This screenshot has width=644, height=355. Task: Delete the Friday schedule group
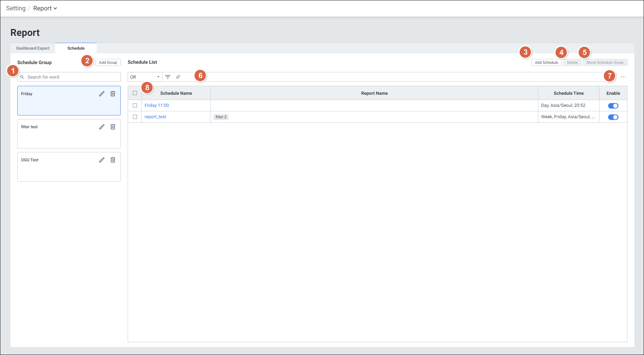[x=113, y=94]
